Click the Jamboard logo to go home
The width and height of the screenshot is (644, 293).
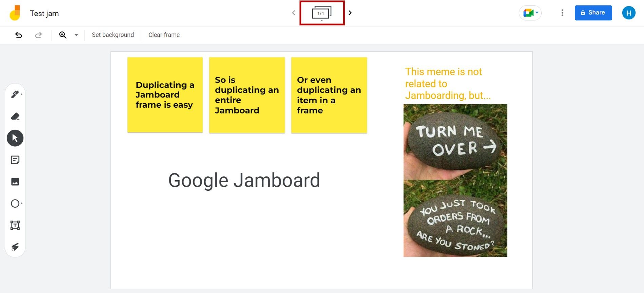[x=15, y=13]
